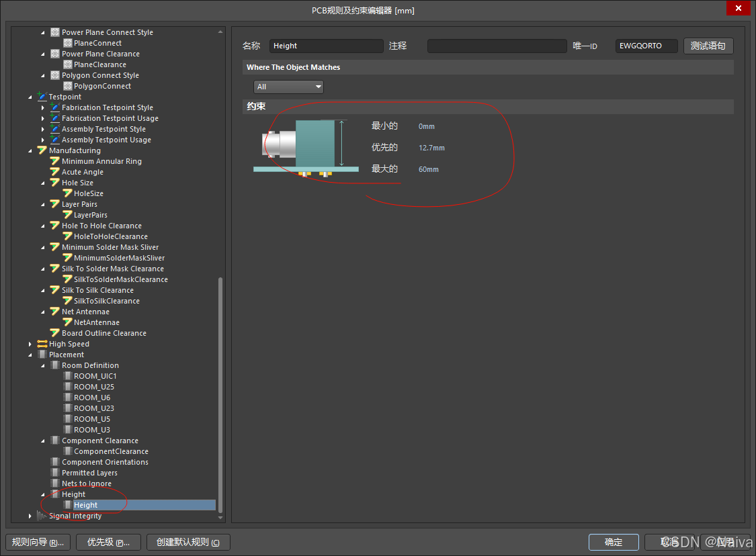Expand the Signal Integrity category
Image resolution: width=756 pixels, height=556 pixels.
(x=30, y=516)
